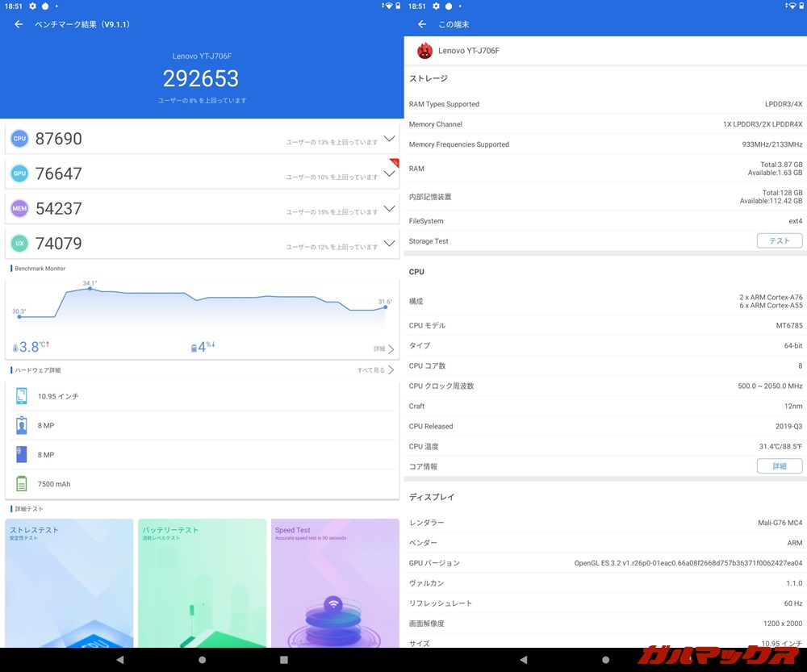Tap the back arrow beside この端末

point(422,24)
